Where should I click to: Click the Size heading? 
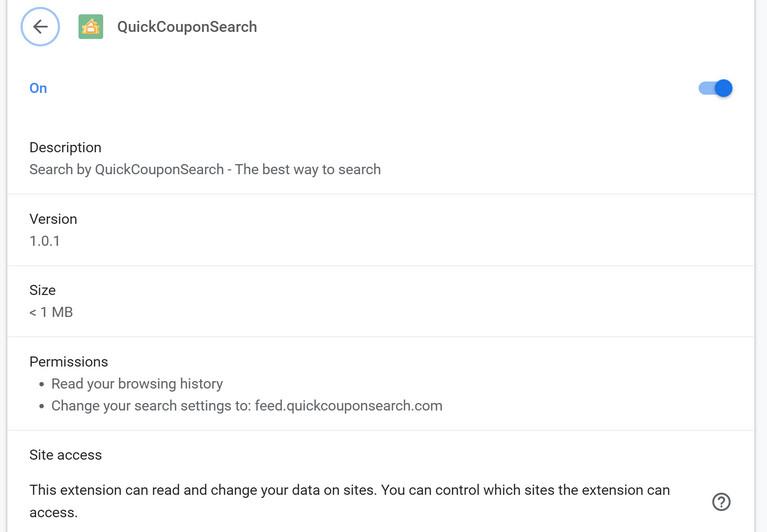pos(42,290)
